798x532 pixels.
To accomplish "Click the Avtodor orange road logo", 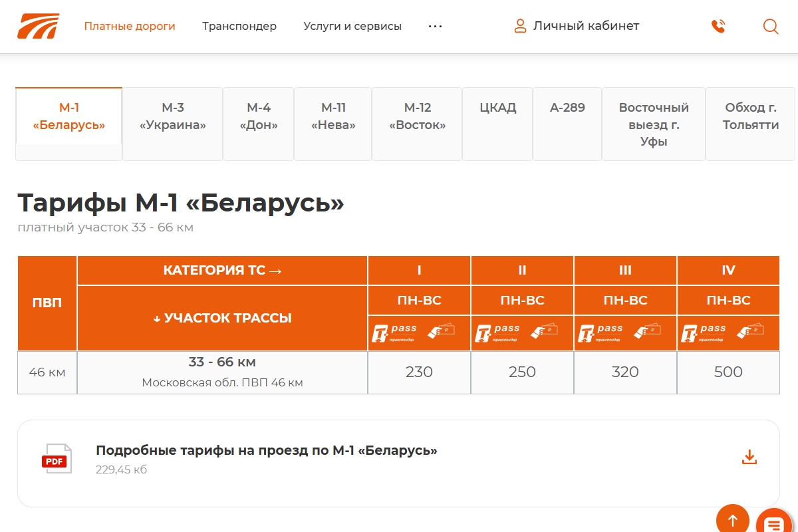I will tap(38, 26).
